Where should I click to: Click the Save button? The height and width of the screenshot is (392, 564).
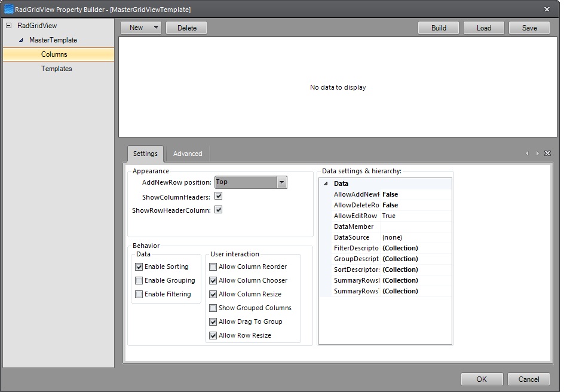[x=529, y=27]
